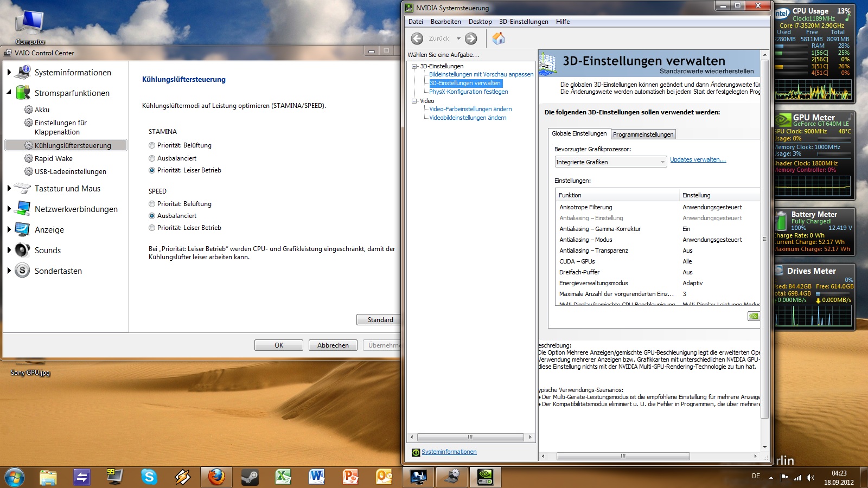868x488 pixels.
Task: Click the Standard button
Action: point(379,320)
